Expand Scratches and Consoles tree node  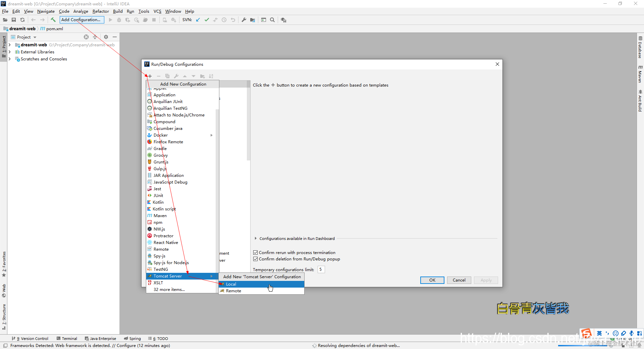pos(10,59)
